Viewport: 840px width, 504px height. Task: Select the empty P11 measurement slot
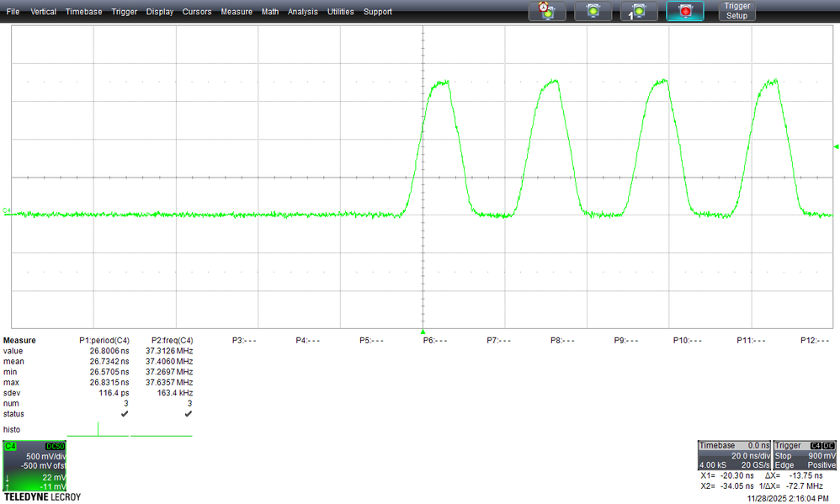point(751,341)
